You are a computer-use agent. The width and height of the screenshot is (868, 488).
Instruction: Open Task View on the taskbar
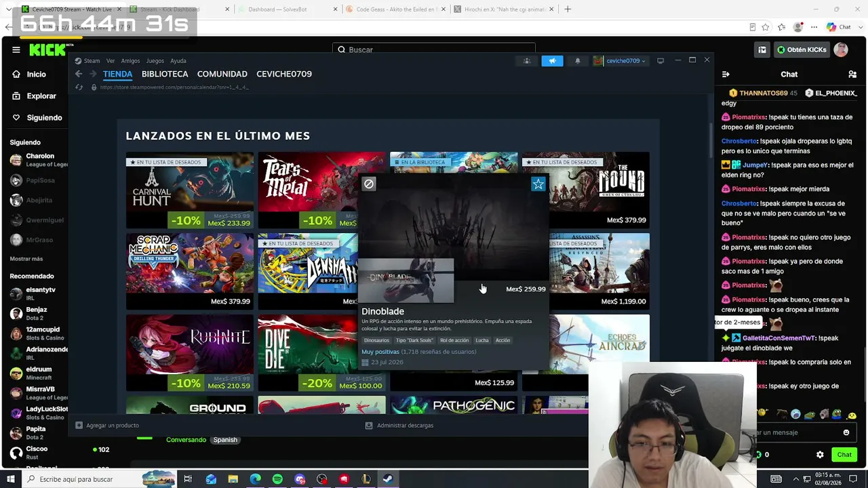(188, 479)
